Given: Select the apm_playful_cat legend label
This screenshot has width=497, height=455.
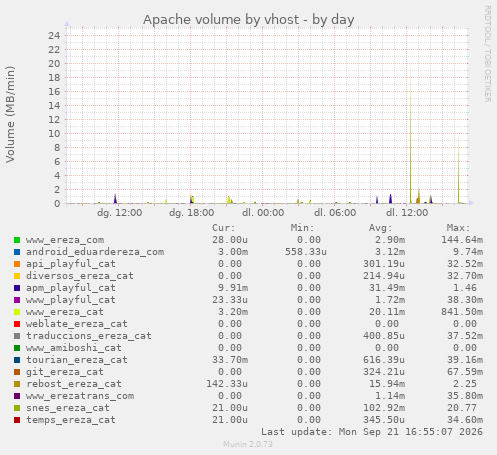Looking at the screenshot, I should (x=71, y=288).
